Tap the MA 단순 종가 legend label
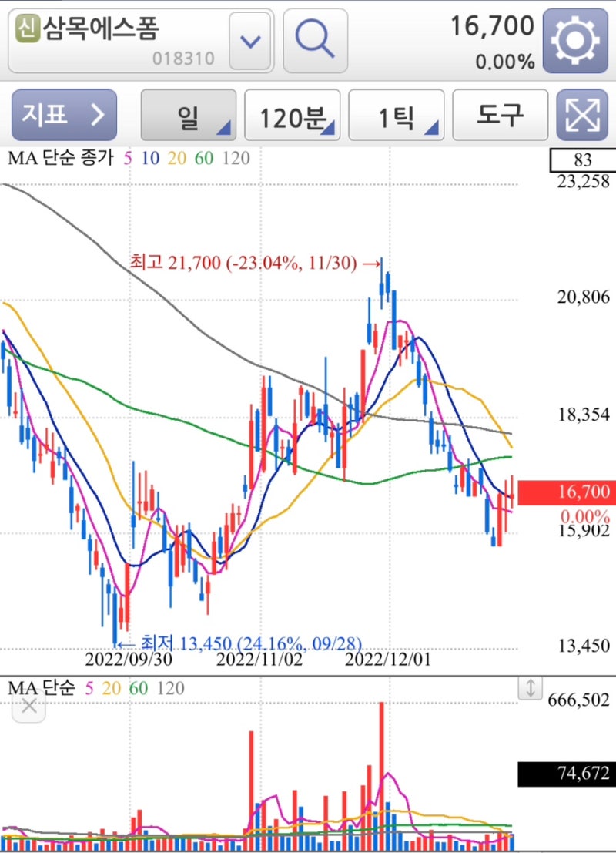Viewport: 616px width, 853px height. pos(60,158)
